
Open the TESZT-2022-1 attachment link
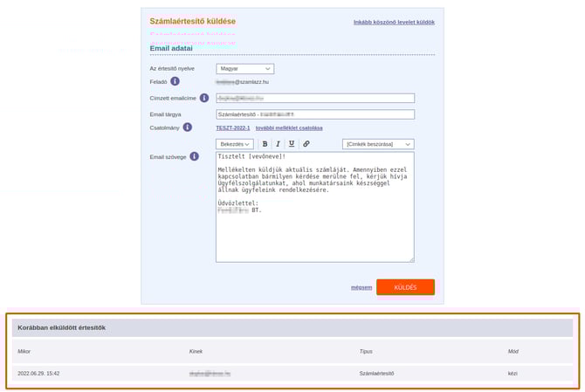(233, 127)
